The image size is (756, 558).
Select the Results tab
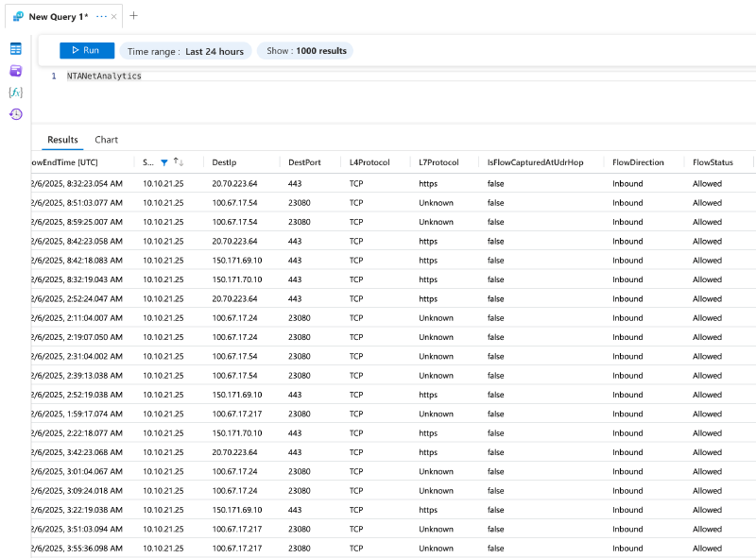62,140
